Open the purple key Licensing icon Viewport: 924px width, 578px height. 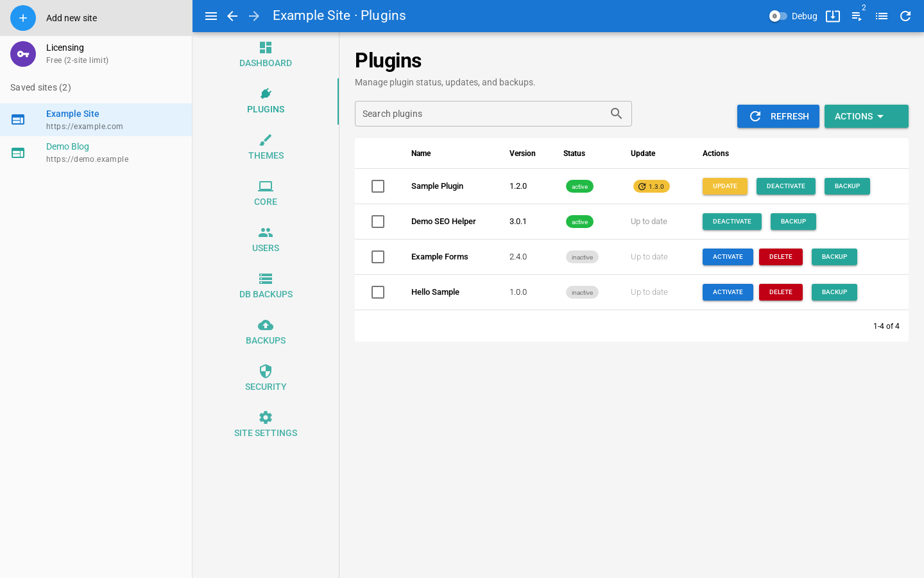click(23, 54)
